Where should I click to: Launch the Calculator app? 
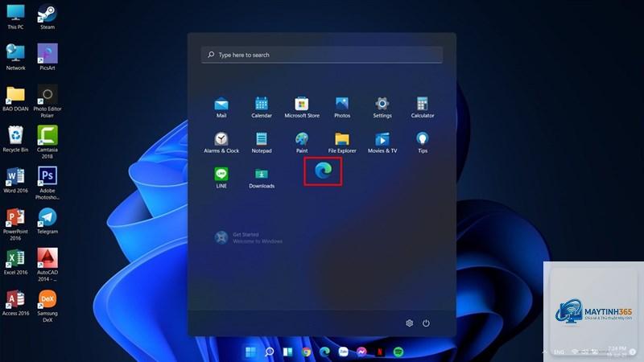click(x=422, y=107)
